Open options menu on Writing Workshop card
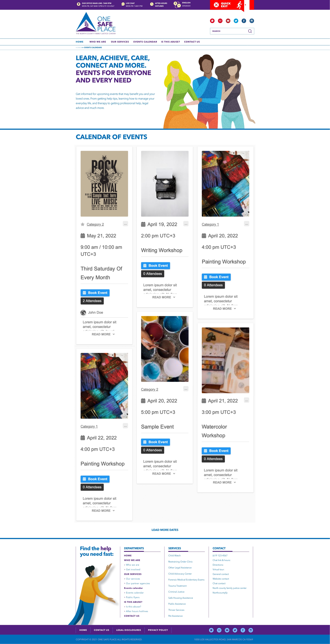330x644 pixels. (186, 224)
